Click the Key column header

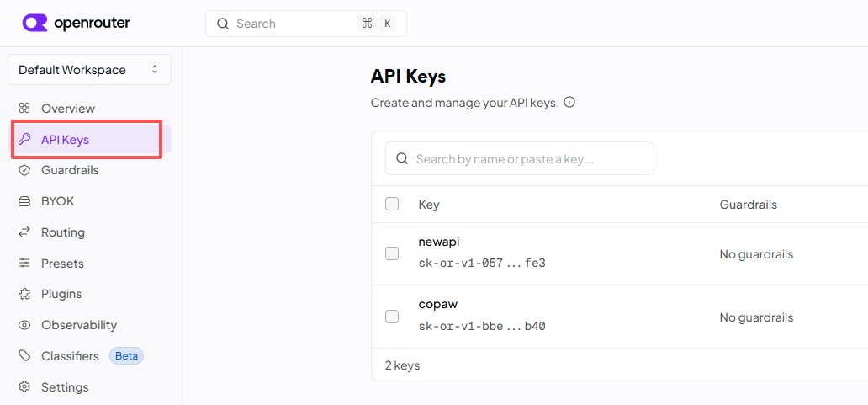pos(429,205)
